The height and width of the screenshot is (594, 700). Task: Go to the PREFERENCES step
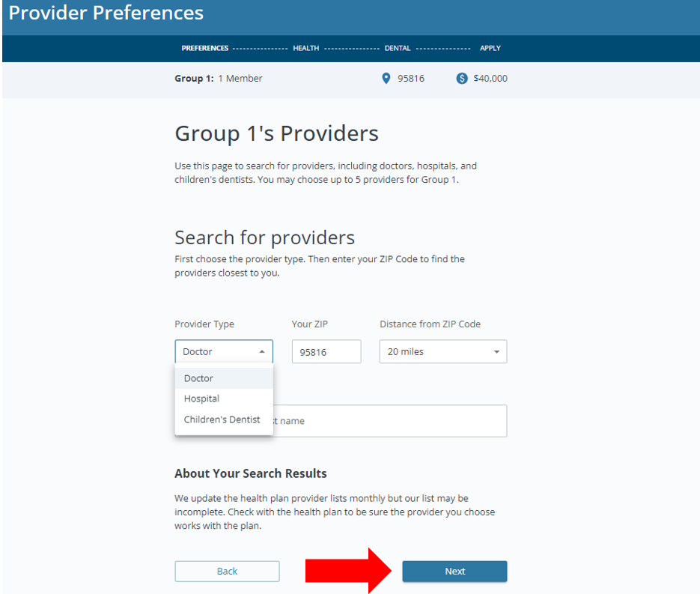[205, 48]
